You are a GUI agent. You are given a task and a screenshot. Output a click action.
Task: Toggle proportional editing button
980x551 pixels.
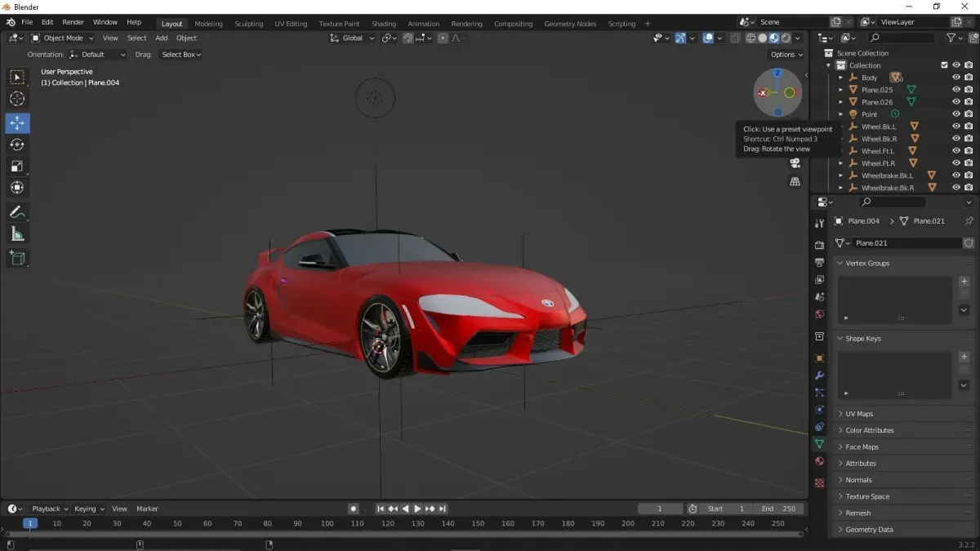click(443, 38)
